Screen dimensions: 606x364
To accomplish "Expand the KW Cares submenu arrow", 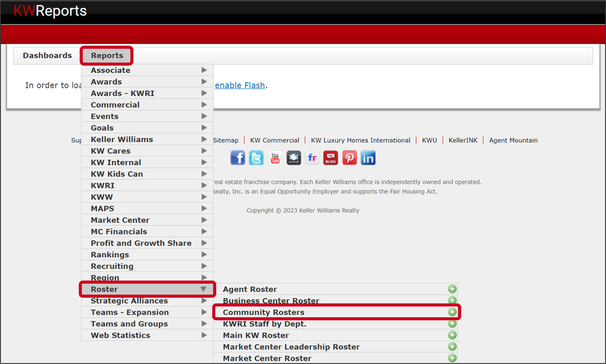I will pyautogui.click(x=204, y=151).
